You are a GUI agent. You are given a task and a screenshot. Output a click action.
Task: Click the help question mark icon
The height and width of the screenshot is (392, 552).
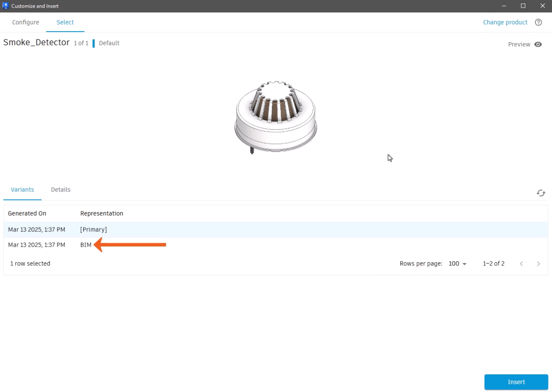point(538,22)
